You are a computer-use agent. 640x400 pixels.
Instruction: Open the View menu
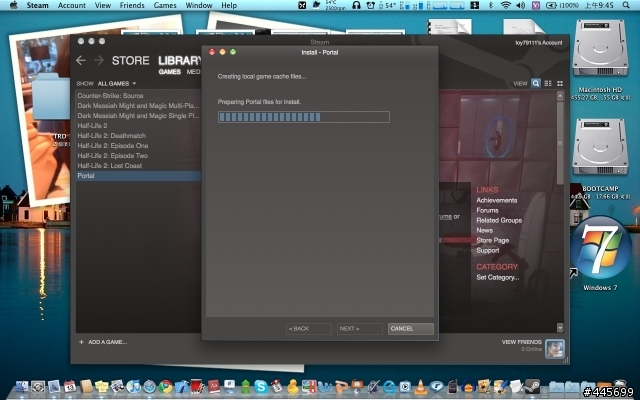point(102,5)
